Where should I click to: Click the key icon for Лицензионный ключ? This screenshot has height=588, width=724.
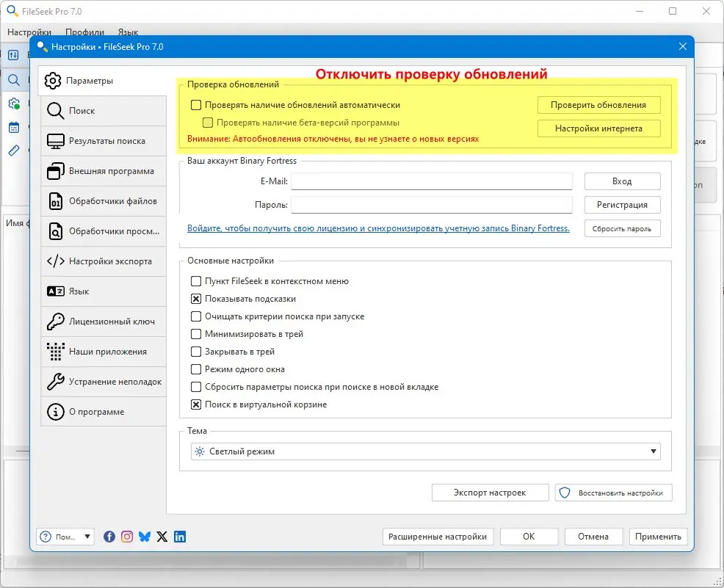coord(55,322)
